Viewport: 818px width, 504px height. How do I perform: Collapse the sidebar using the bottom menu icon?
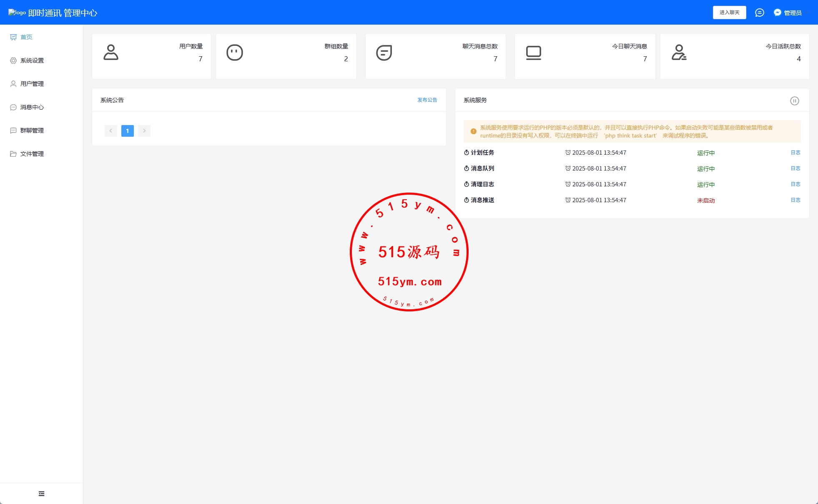click(41, 494)
